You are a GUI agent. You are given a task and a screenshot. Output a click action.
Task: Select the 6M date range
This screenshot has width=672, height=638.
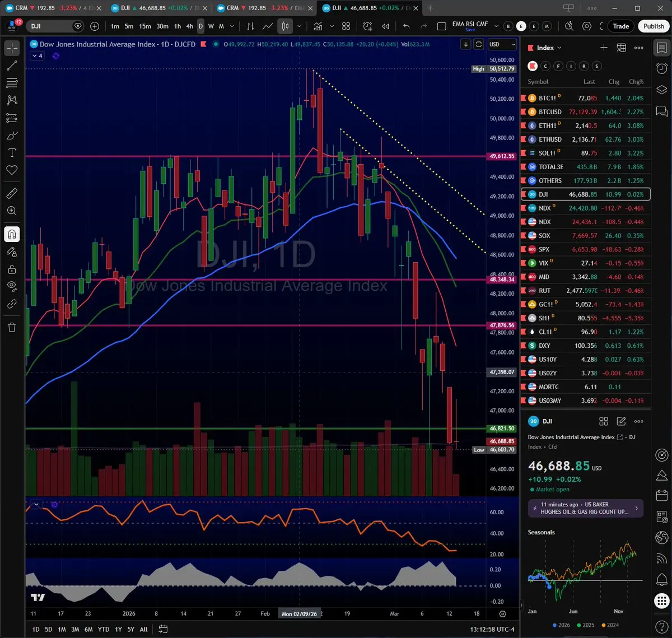click(88, 629)
